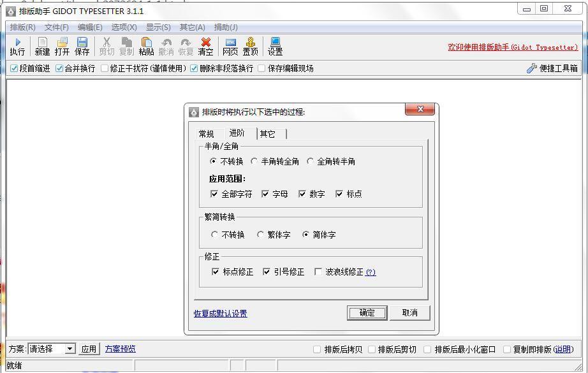Open the 排版(R) menu

(23, 27)
